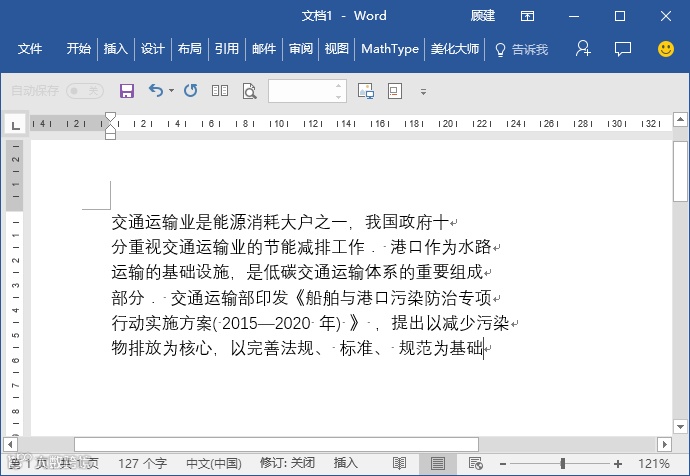Expand the undo history dropdown arrow
The image size is (690, 476).
172,91
